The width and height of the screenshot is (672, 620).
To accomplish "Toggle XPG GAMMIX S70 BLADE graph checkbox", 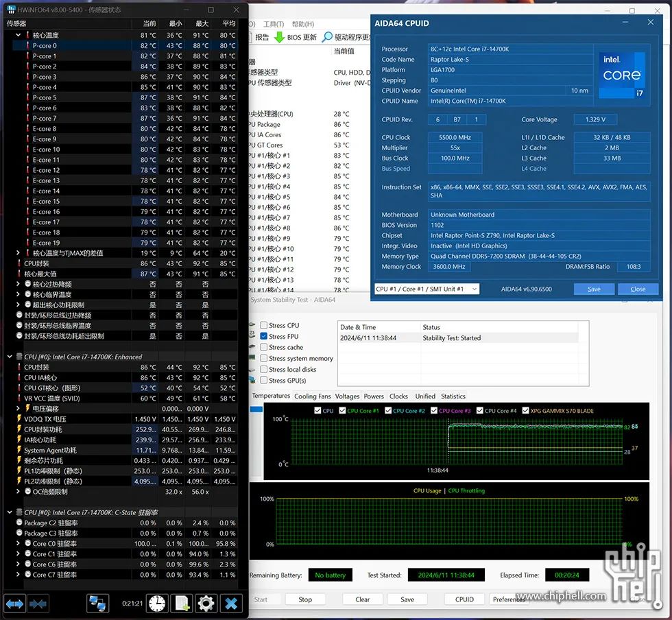I will tap(525, 410).
